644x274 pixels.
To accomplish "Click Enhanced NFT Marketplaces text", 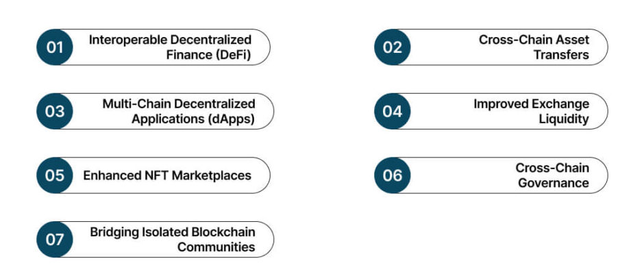I will point(167,175).
